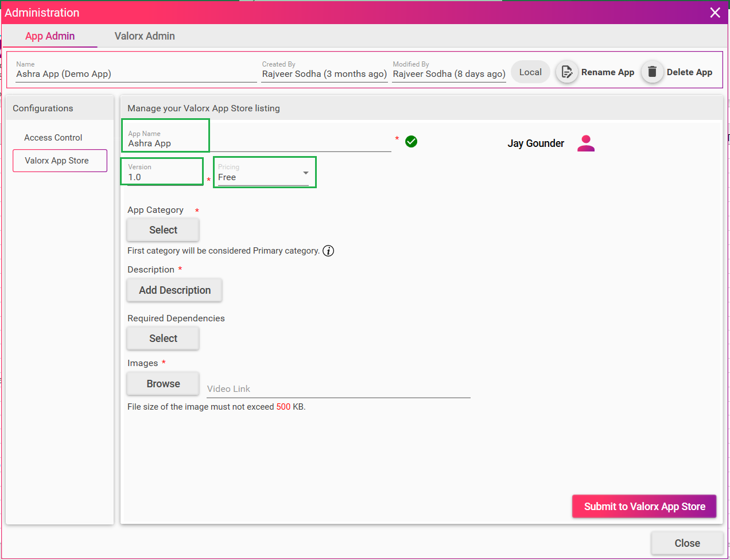Click Select under Required Dependencies
This screenshot has height=560, width=730.
tap(163, 339)
